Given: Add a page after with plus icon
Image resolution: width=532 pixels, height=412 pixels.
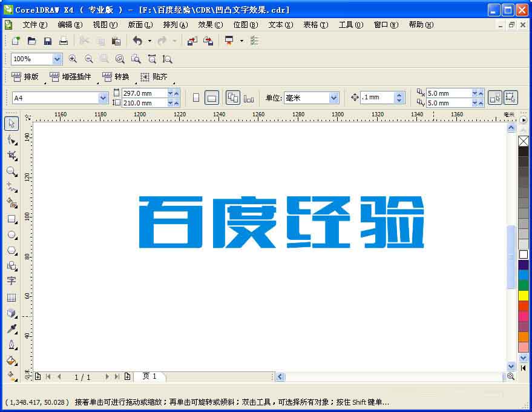Looking at the screenshot, I should [127, 376].
